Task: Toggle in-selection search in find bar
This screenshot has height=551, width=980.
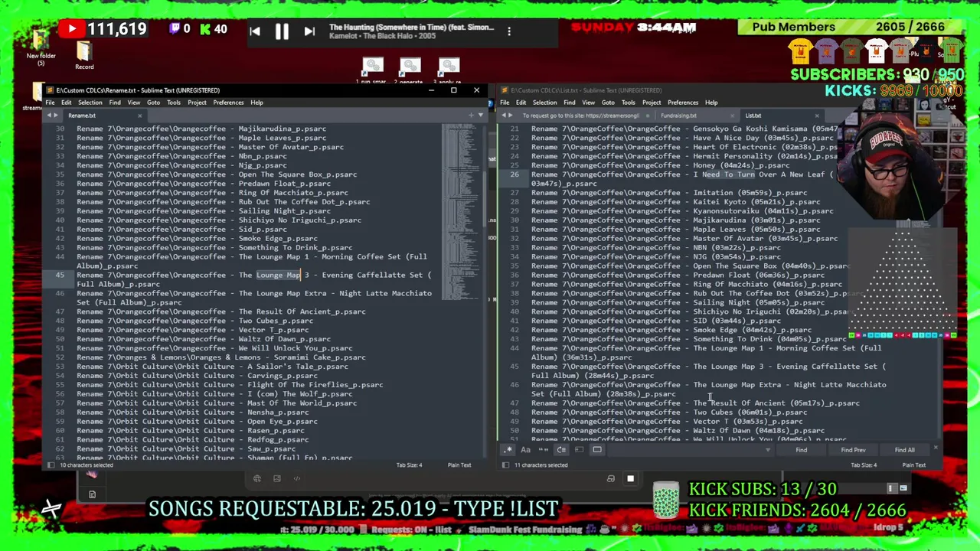Action: click(x=579, y=450)
